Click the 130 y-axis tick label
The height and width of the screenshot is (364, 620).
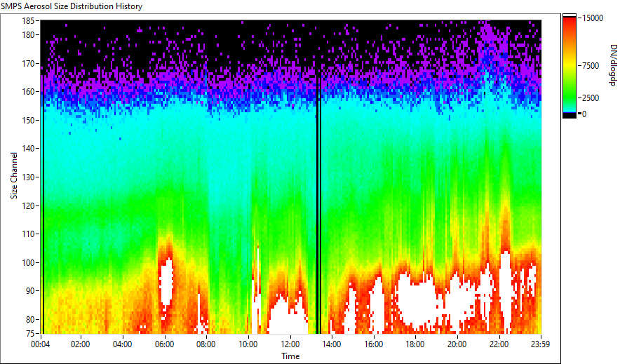(x=28, y=177)
